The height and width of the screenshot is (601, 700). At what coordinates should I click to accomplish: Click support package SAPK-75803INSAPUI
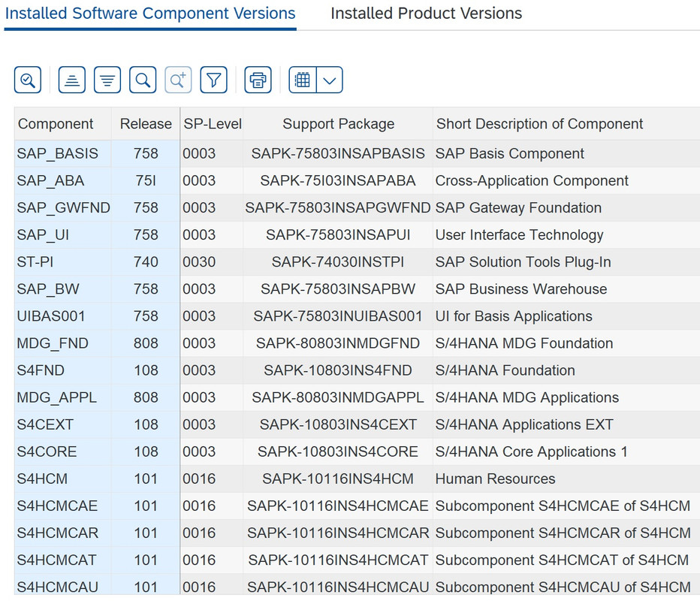[338, 235]
